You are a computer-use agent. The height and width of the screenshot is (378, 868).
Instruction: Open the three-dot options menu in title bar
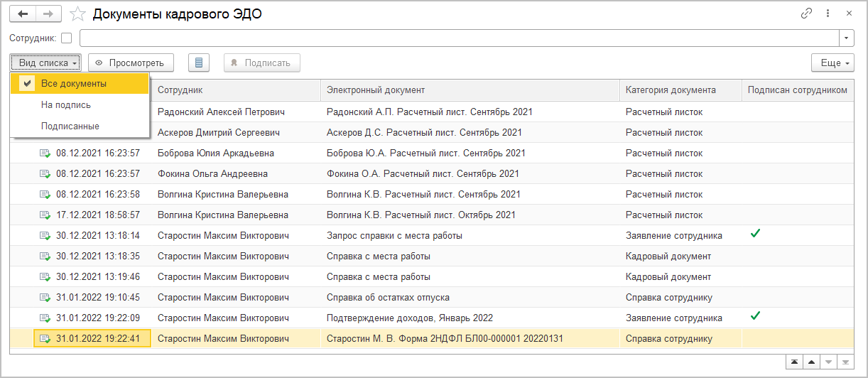828,13
